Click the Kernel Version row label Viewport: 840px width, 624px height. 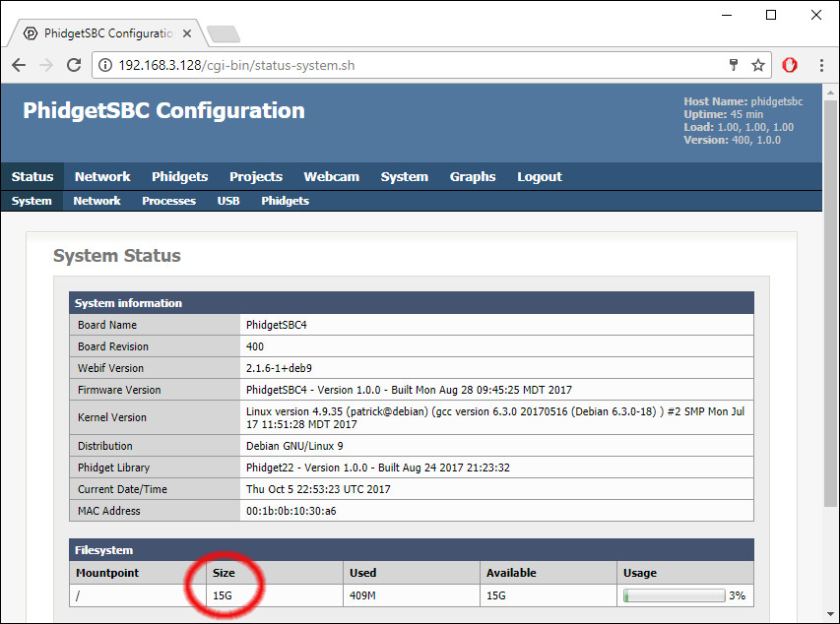[112, 417]
